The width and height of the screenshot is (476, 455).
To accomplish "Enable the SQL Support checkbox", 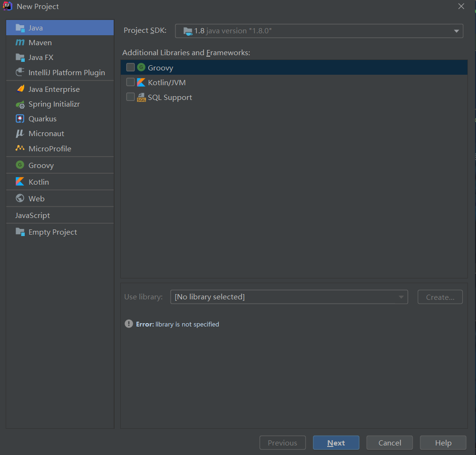I will [131, 97].
